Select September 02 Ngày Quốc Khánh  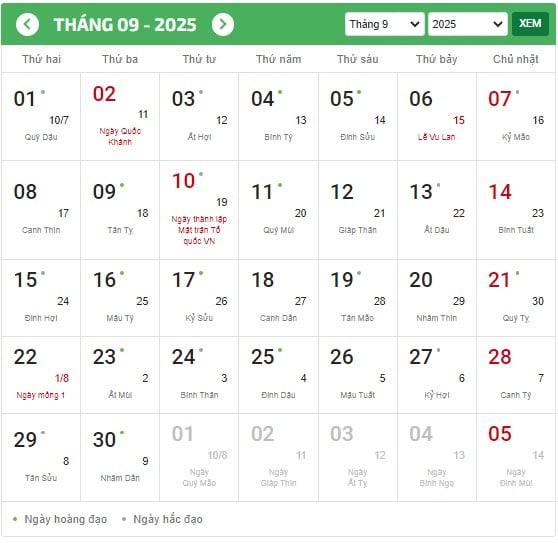[120, 116]
